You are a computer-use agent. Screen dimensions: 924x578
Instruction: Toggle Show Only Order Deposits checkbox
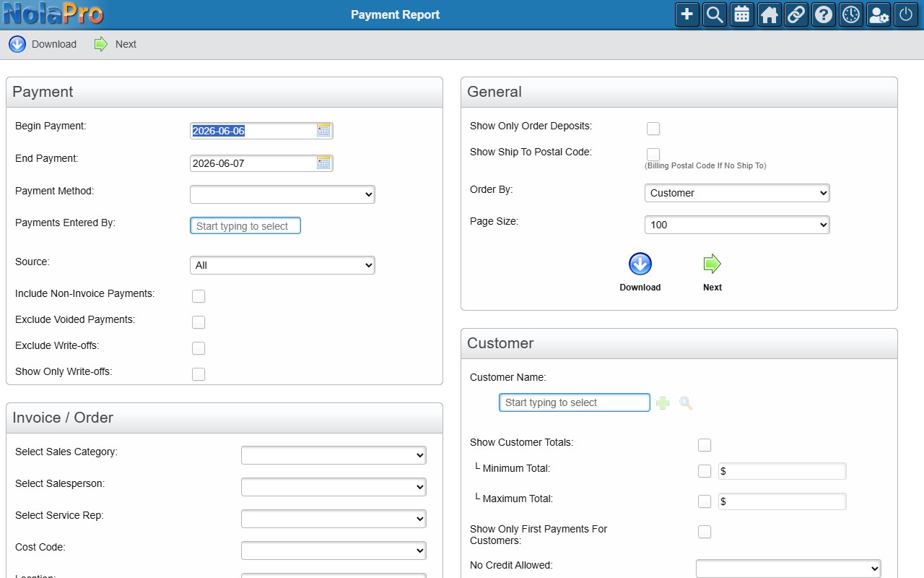point(653,129)
